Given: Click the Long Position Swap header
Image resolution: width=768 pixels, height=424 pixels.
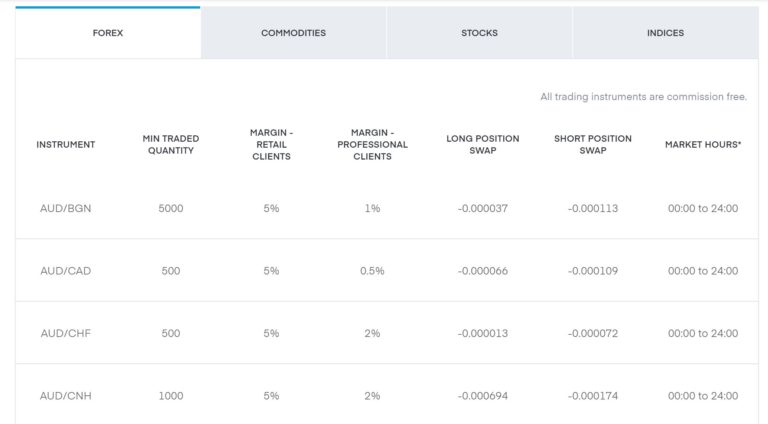Looking at the screenshot, I should (483, 144).
